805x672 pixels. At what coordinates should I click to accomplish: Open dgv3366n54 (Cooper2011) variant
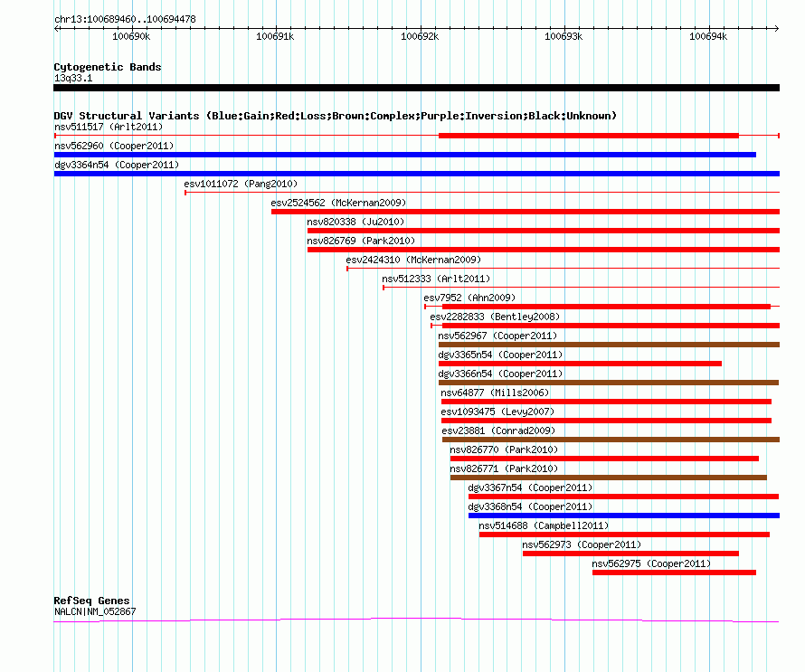(x=500, y=374)
